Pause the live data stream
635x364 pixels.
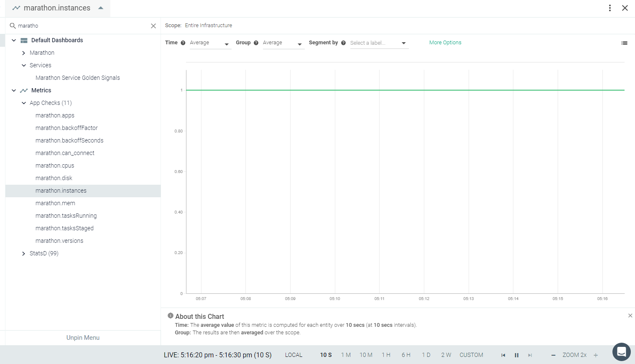[517, 355]
